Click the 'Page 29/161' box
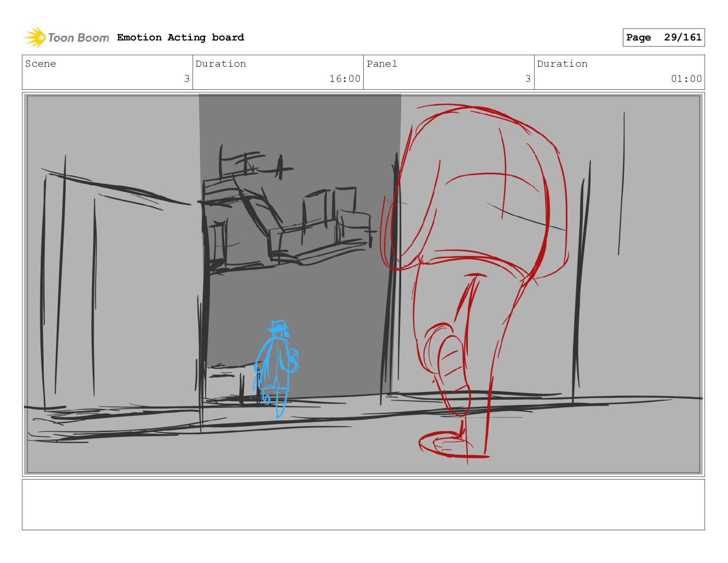Screen dimensions: 728x563 tap(664, 37)
